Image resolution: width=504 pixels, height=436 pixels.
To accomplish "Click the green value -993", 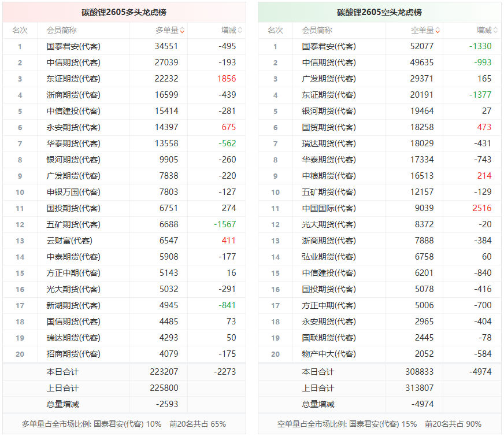I will (483, 62).
